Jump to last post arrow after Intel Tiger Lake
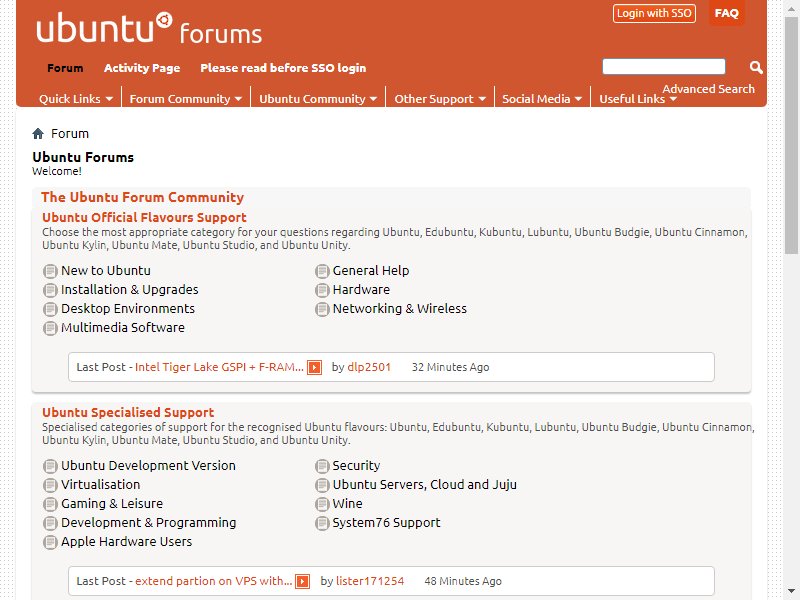Viewport: 800px width, 600px height. point(314,367)
